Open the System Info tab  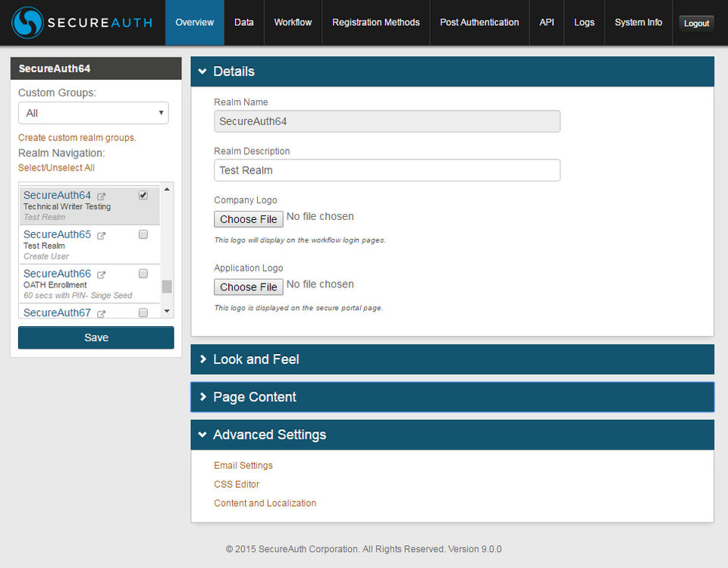pos(639,22)
